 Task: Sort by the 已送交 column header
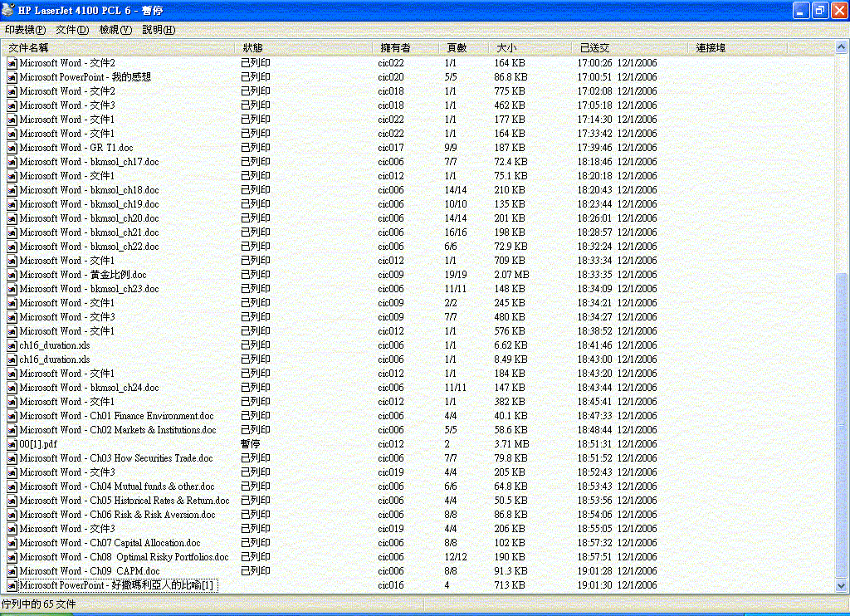(x=630, y=47)
